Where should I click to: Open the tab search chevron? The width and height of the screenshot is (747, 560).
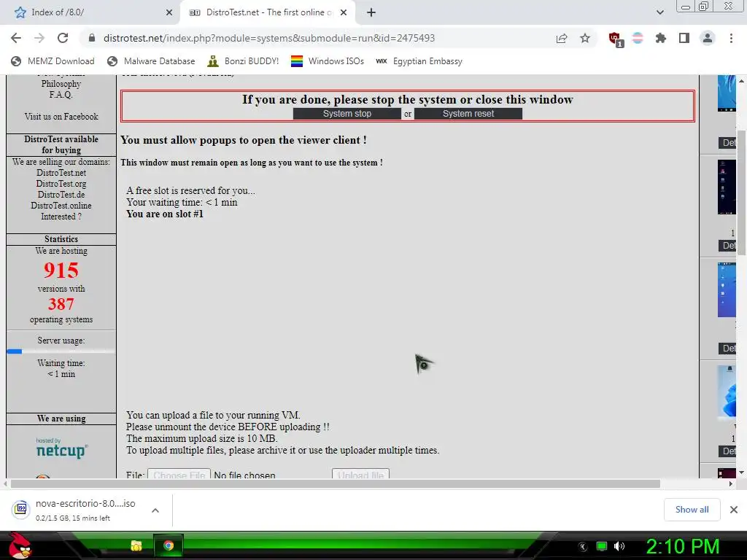point(659,12)
